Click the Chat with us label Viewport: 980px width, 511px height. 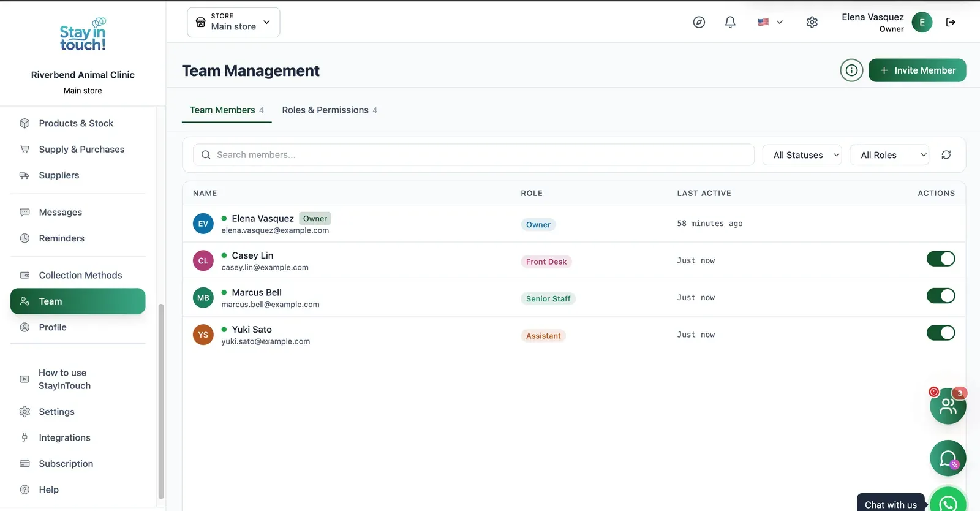tap(891, 504)
